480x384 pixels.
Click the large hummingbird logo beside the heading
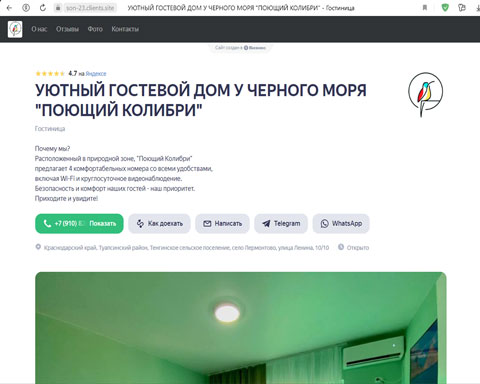[425, 95]
